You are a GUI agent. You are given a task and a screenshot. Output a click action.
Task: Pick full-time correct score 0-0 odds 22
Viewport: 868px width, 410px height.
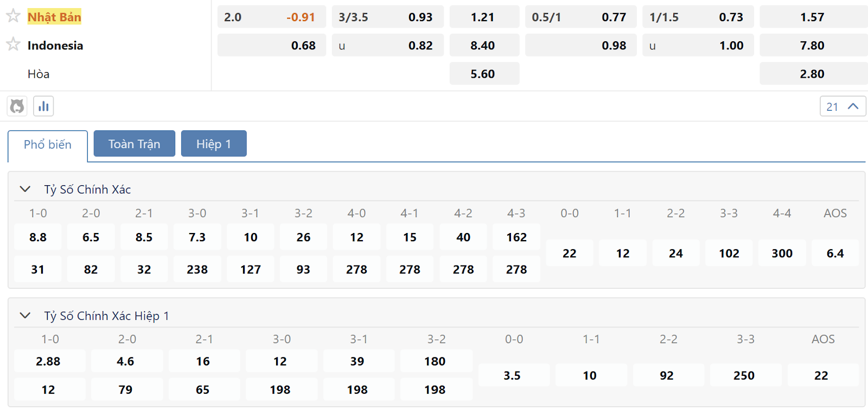[570, 253]
